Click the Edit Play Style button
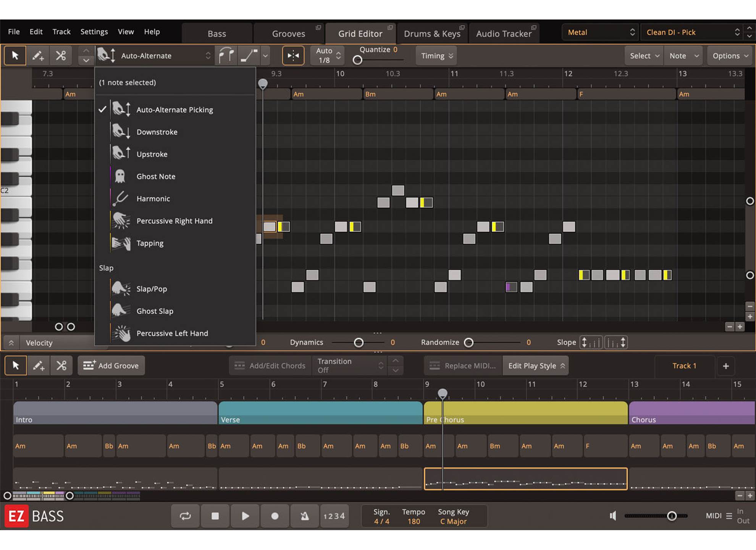The width and height of the screenshot is (756, 550). 535,366
